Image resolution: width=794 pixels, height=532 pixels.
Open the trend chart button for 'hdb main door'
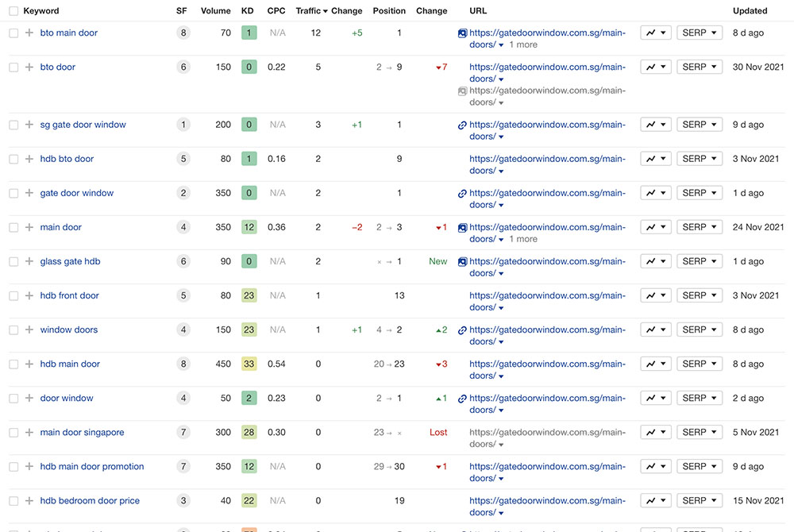[656, 364]
